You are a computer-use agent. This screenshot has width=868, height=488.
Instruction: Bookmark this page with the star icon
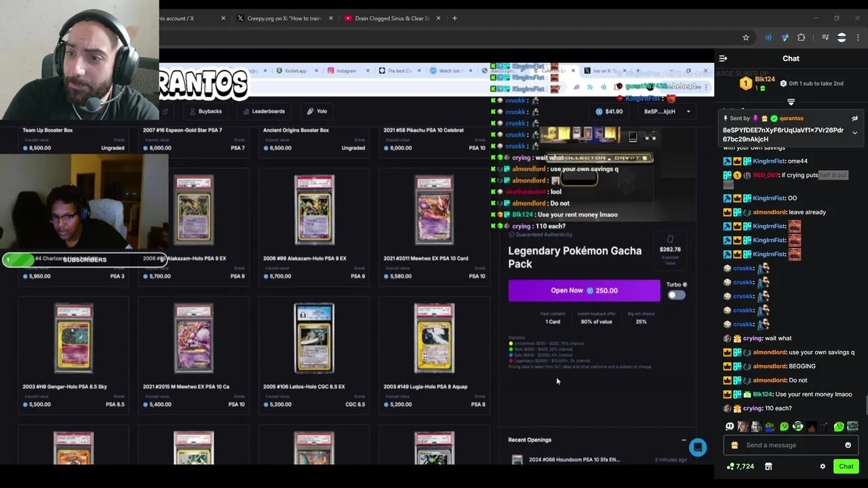click(x=745, y=38)
